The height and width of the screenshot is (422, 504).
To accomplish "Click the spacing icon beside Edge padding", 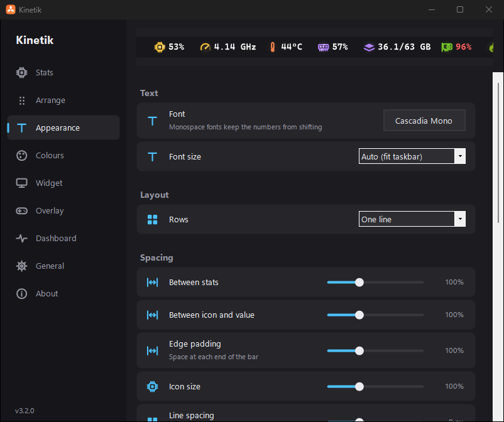I will tap(152, 350).
